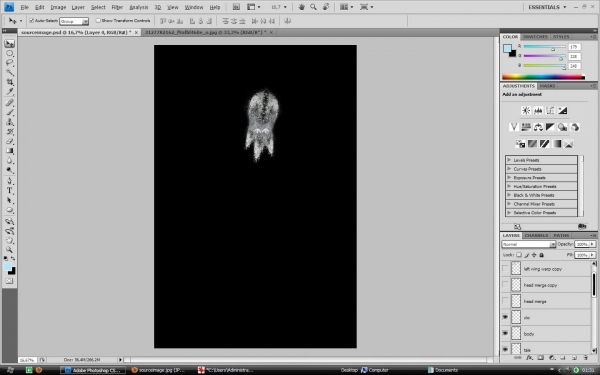This screenshot has height=375, width=600.
Task: Select the Pen tool
Action: [x=10, y=181]
